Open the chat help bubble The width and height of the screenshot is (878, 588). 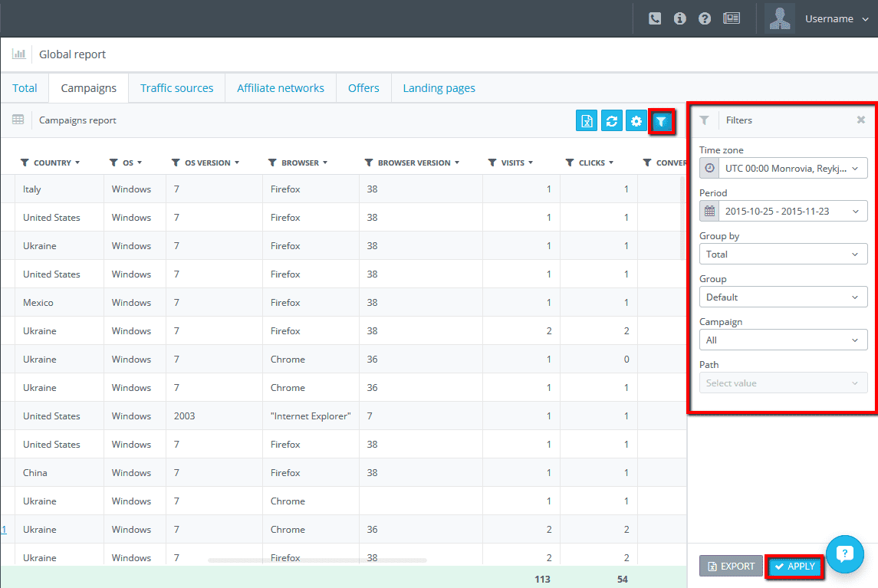[844, 554]
